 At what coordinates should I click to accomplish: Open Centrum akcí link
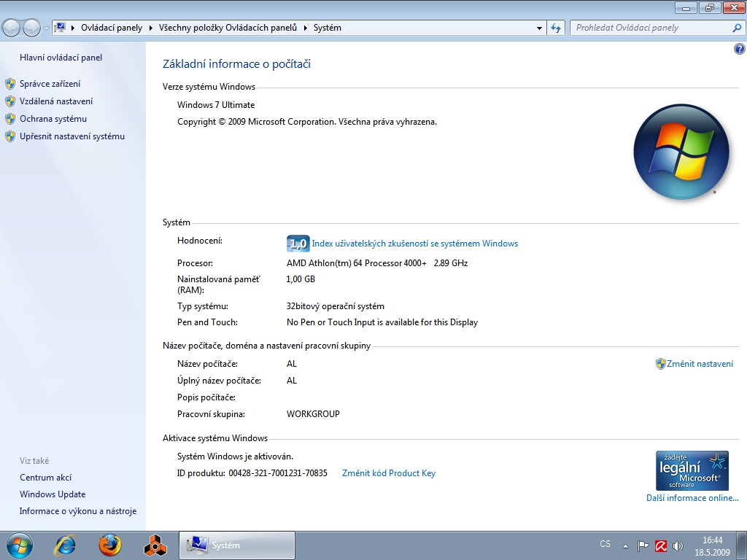[x=46, y=478]
